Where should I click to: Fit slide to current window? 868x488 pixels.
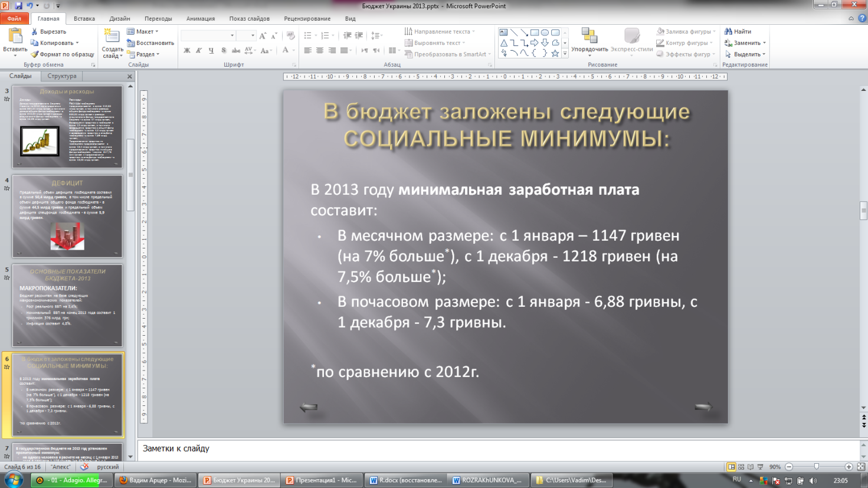(x=861, y=467)
